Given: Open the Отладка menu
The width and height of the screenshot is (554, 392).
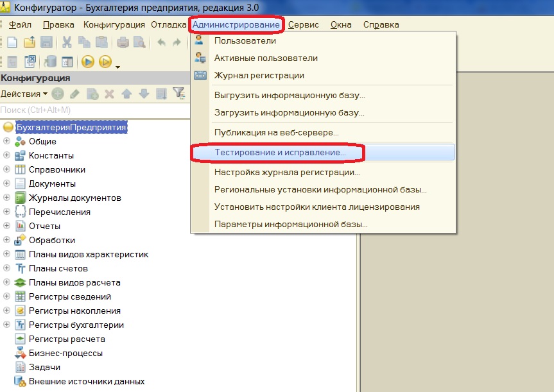Looking at the screenshot, I should 169,25.
